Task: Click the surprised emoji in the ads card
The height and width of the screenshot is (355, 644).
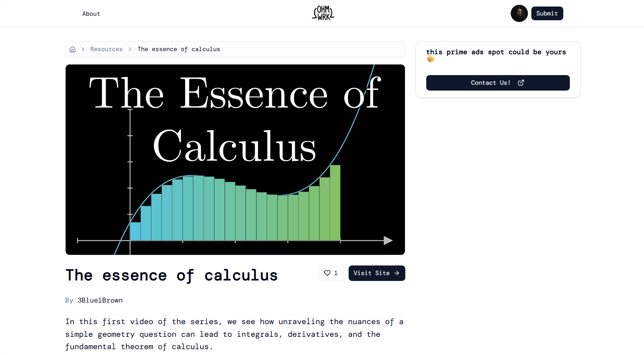Action: tap(431, 59)
